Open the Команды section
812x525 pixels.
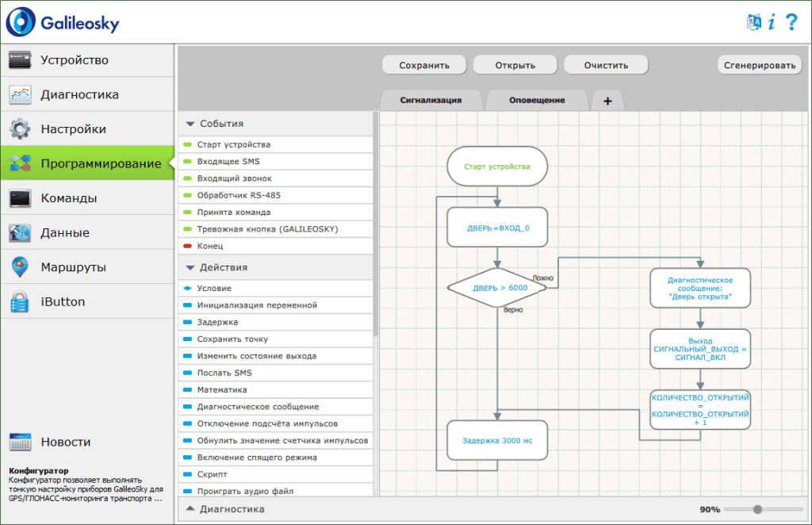pyautogui.click(x=87, y=198)
